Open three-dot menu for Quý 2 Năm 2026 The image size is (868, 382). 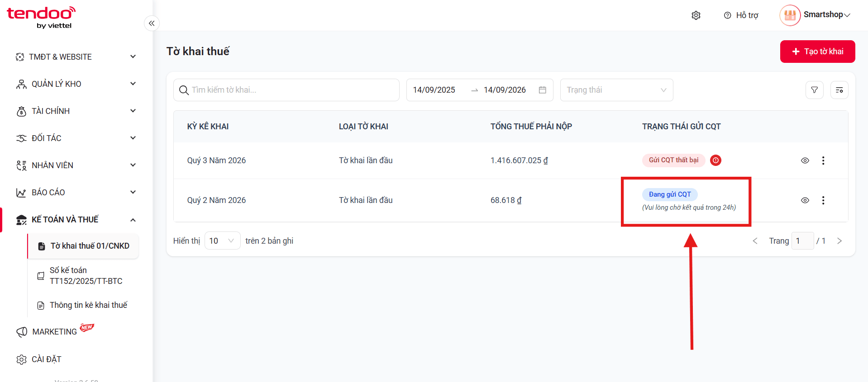pyautogui.click(x=823, y=200)
